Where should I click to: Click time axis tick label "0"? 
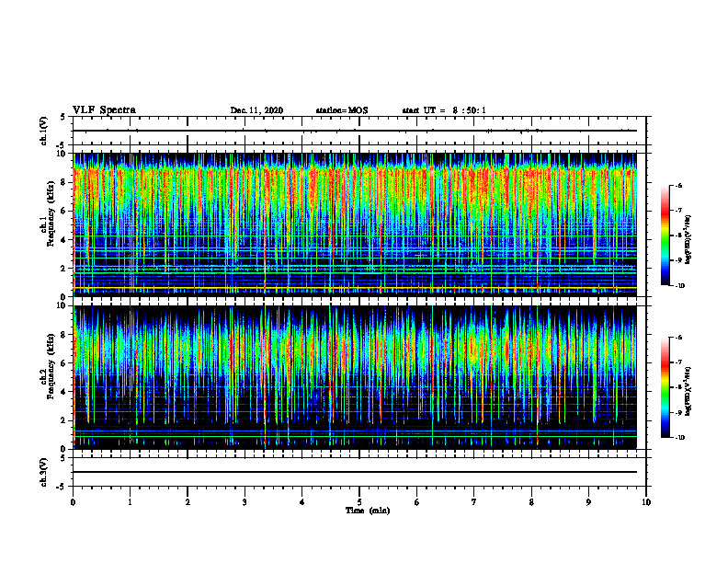(73, 502)
